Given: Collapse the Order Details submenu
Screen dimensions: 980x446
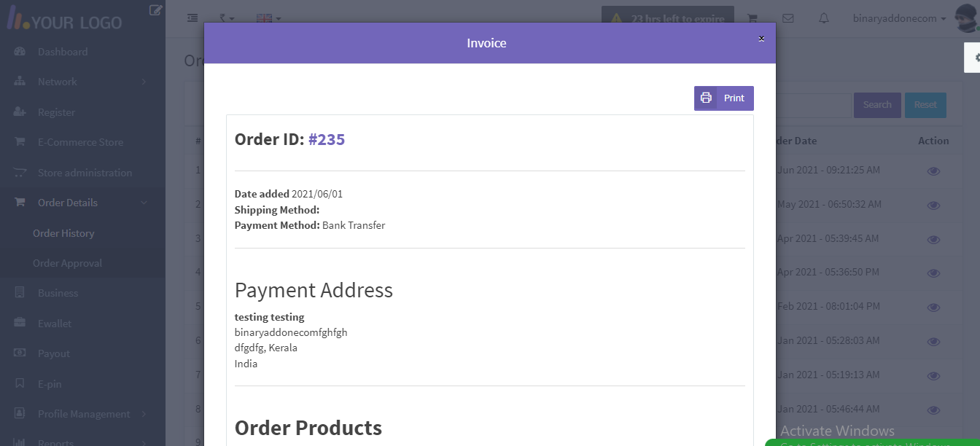Looking at the screenshot, I should pos(144,203).
